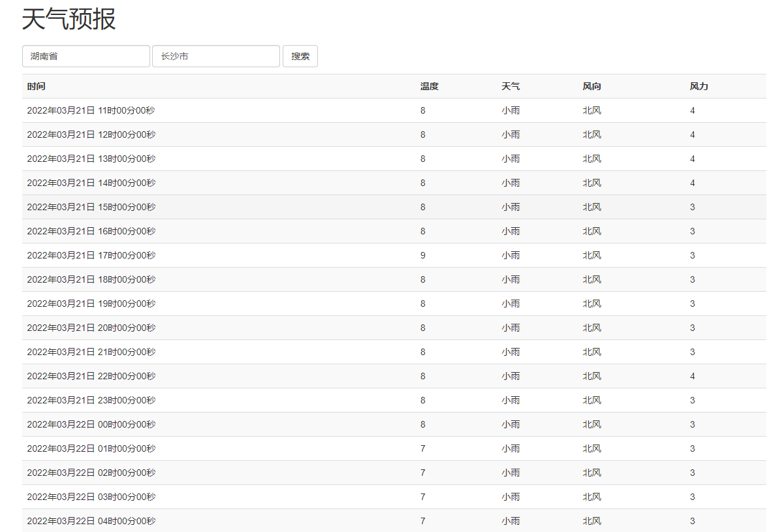Select 小雨 in the 13时 row

[x=511, y=159]
